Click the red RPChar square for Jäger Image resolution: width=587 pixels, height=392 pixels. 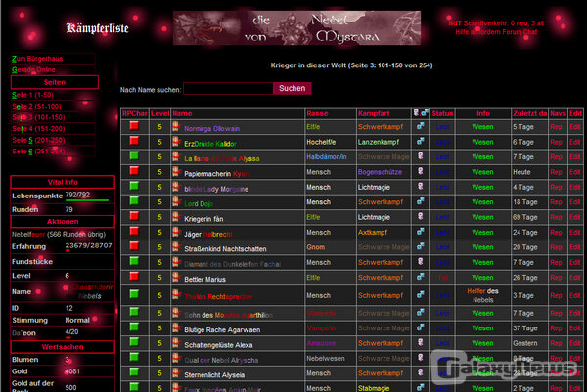[133, 232]
